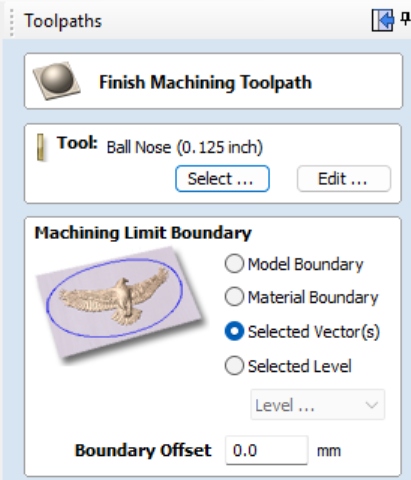
Task: Click the pin icon in Toolpaths header
Action: tap(405, 19)
